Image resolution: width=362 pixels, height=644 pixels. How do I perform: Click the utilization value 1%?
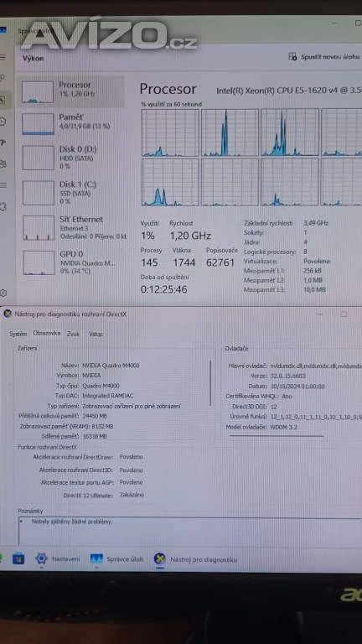coord(147,236)
